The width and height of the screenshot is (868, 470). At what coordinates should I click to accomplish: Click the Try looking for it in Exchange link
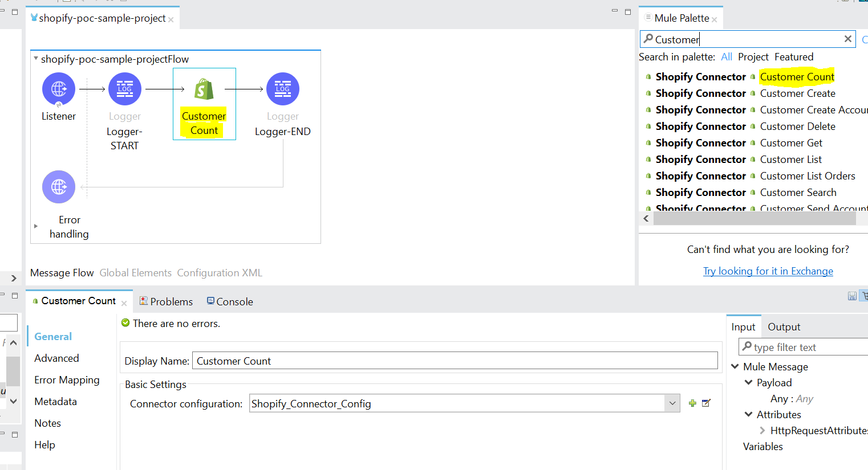(768, 271)
